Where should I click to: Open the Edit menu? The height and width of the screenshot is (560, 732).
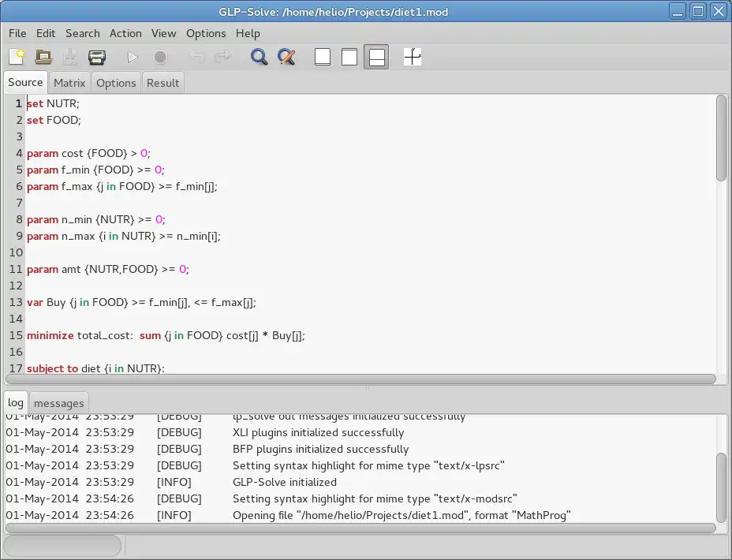[46, 34]
